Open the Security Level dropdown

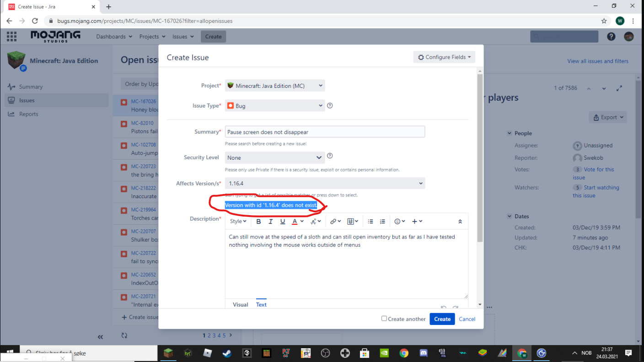click(275, 157)
